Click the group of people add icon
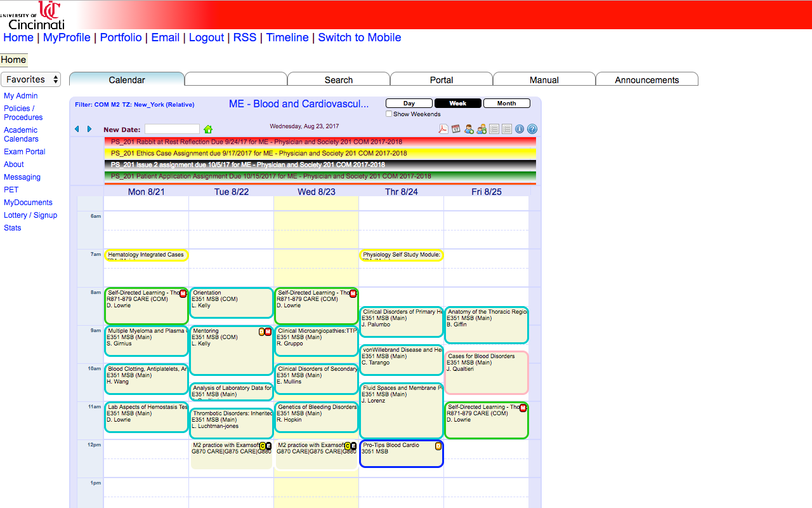Image resolution: width=812 pixels, height=508 pixels. coord(481,129)
